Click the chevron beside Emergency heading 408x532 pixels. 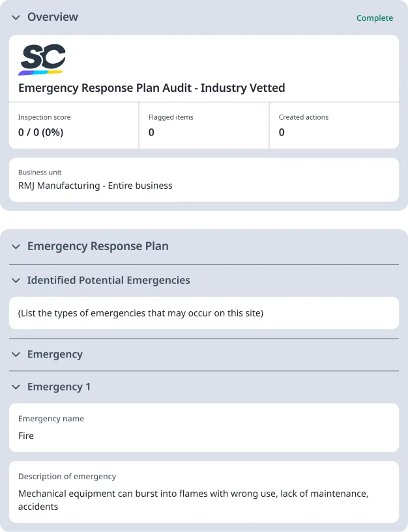tap(16, 354)
